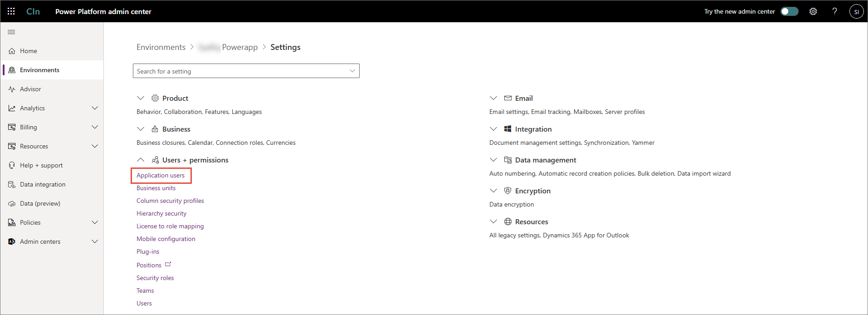Expand the Integration section chevron
868x315 pixels.
[x=493, y=129]
